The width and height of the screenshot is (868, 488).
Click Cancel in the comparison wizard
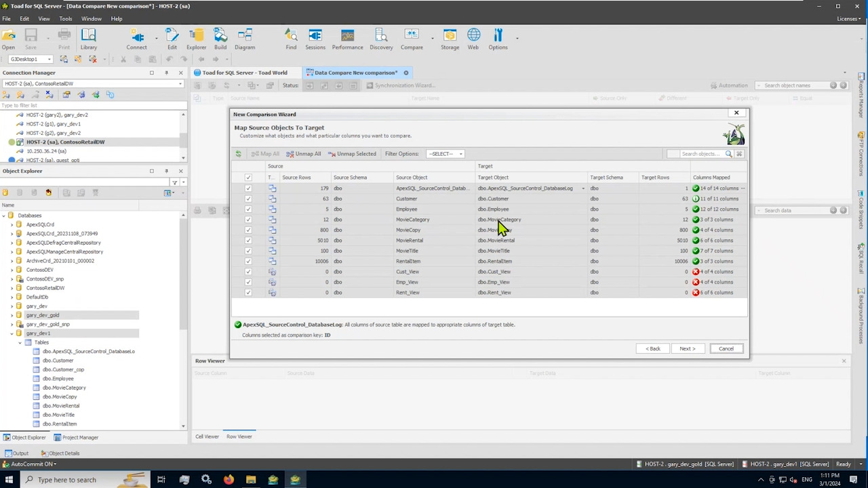(726, 348)
